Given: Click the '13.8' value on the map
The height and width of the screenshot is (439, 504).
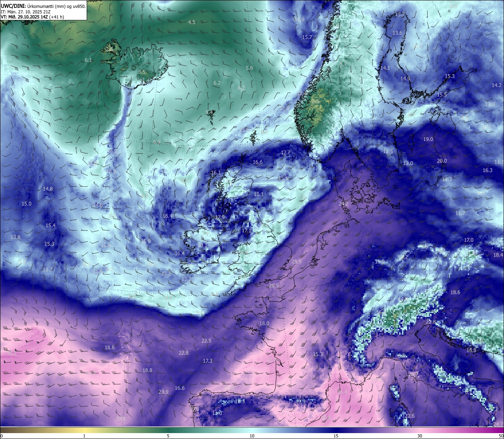Looking at the screenshot, I should (15, 237).
